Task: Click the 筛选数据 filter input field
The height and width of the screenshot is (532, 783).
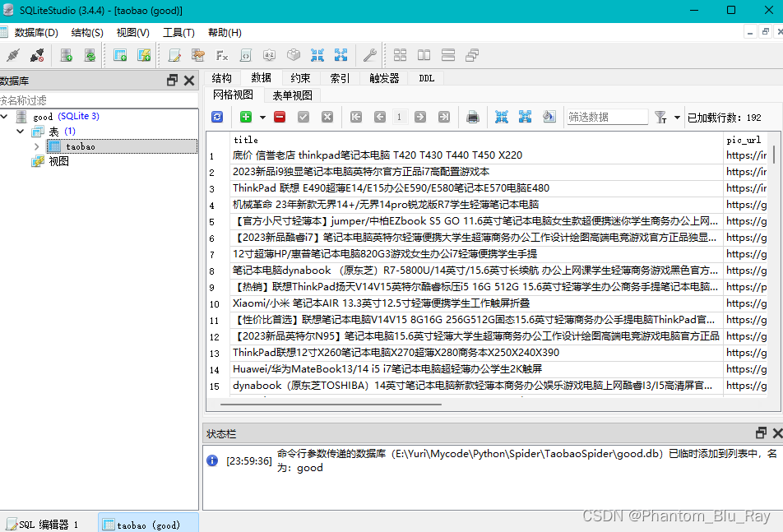Action: click(x=607, y=117)
